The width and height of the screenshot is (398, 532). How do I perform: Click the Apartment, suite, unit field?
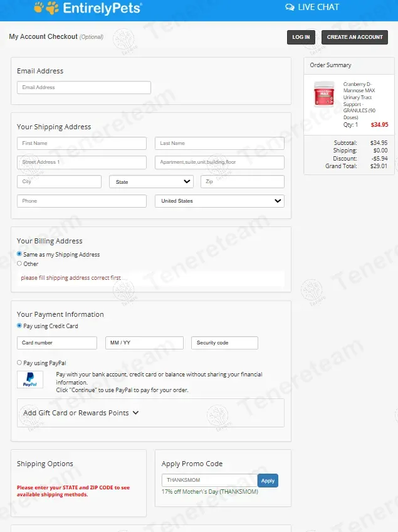tap(219, 162)
